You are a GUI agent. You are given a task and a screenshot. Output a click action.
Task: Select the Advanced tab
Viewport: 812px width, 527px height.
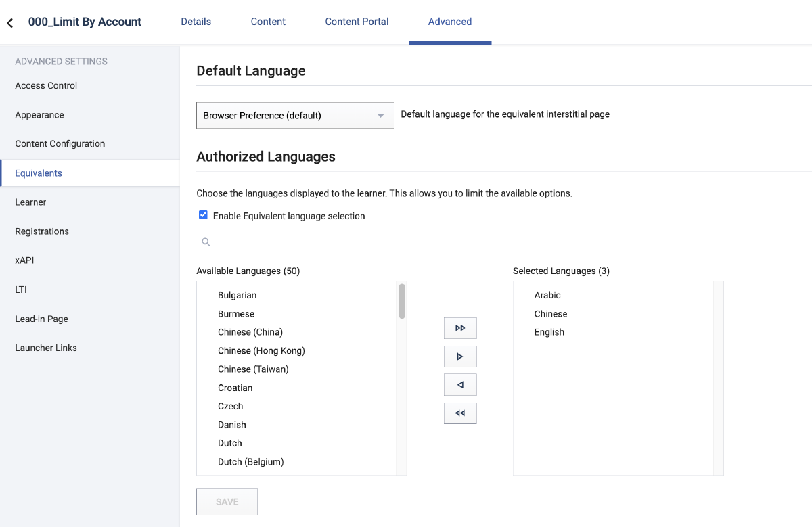pos(450,22)
